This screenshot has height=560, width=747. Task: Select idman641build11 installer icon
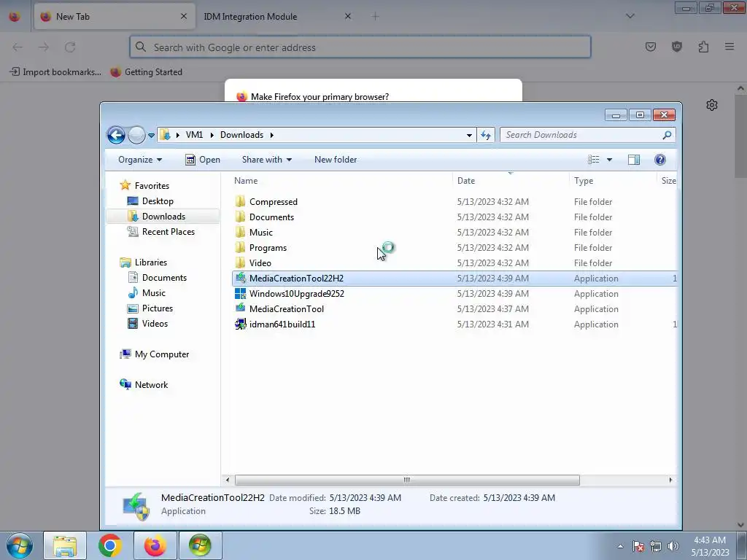point(241,324)
